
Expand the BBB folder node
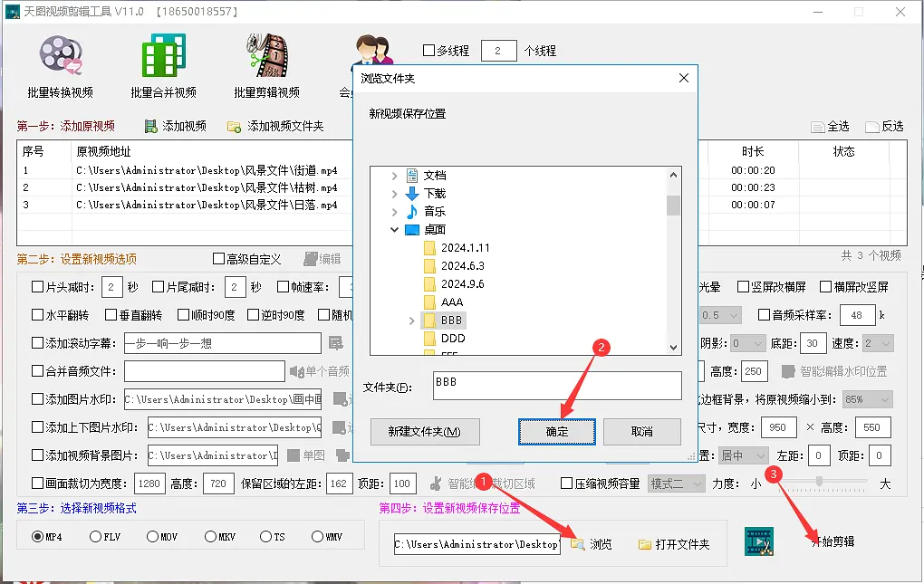pyautogui.click(x=412, y=321)
